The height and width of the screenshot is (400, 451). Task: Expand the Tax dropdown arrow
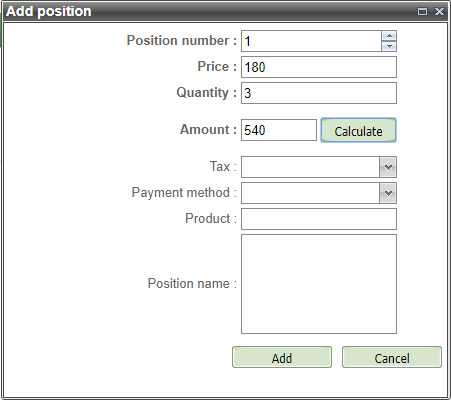(x=388, y=167)
